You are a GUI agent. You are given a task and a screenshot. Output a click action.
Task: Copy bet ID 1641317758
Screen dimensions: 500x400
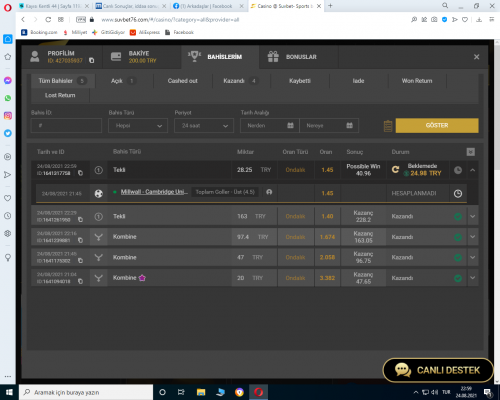80,173
